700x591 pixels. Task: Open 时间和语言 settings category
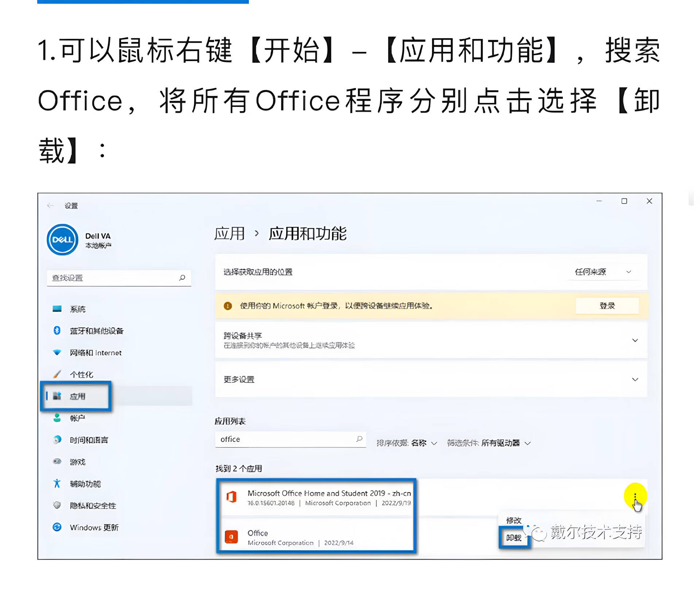[89, 440]
